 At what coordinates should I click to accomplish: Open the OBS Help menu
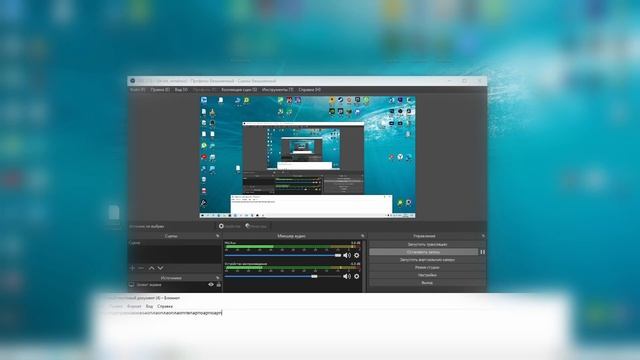click(310, 89)
